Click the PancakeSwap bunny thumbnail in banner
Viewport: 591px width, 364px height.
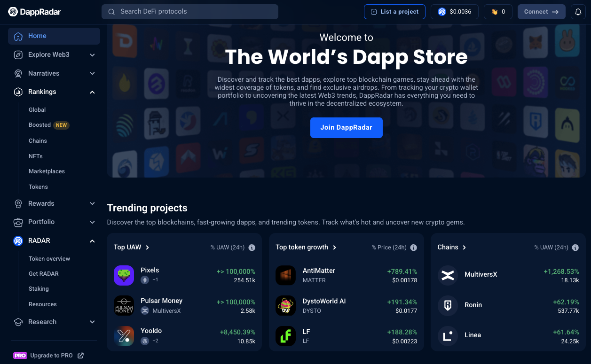(567, 40)
